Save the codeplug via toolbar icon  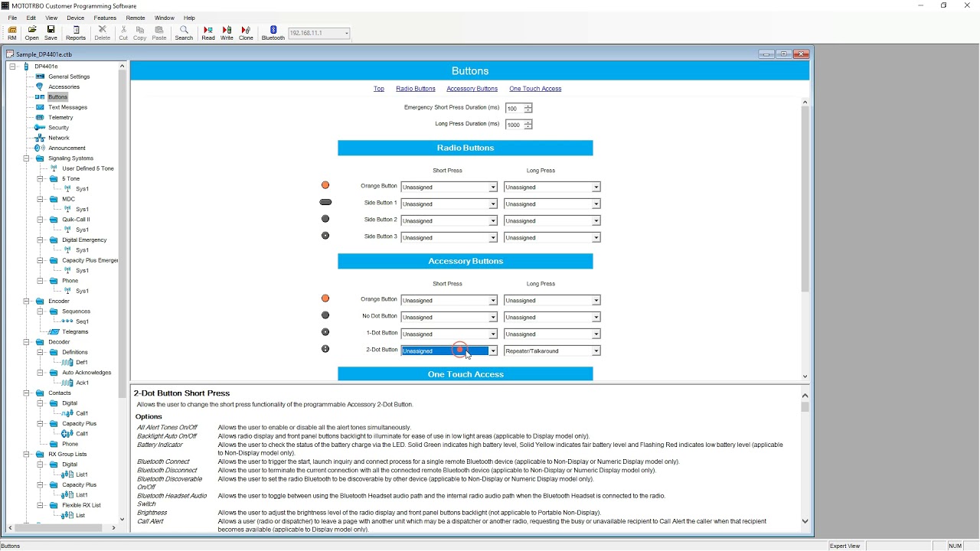pos(51,33)
